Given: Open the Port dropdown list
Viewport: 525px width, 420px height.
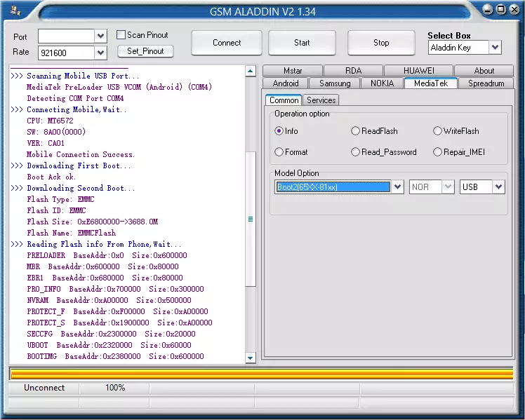Looking at the screenshot, I should click(100, 36).
